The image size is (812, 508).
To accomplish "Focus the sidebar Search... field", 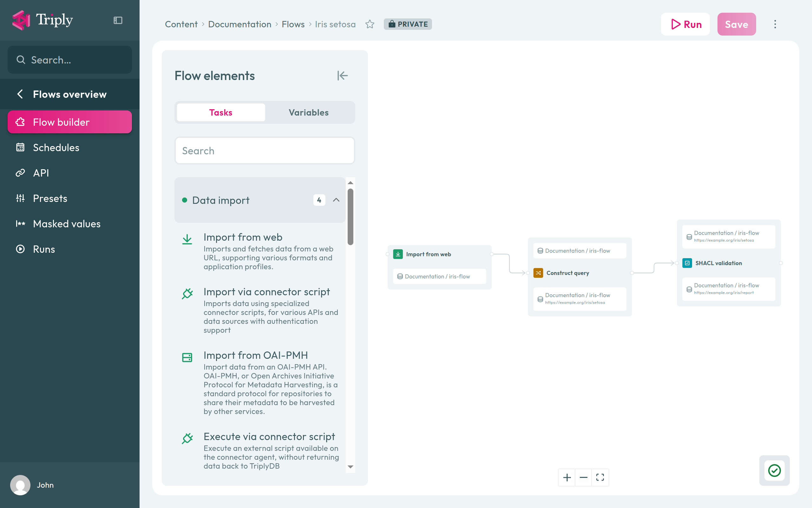I will (70, 60).
